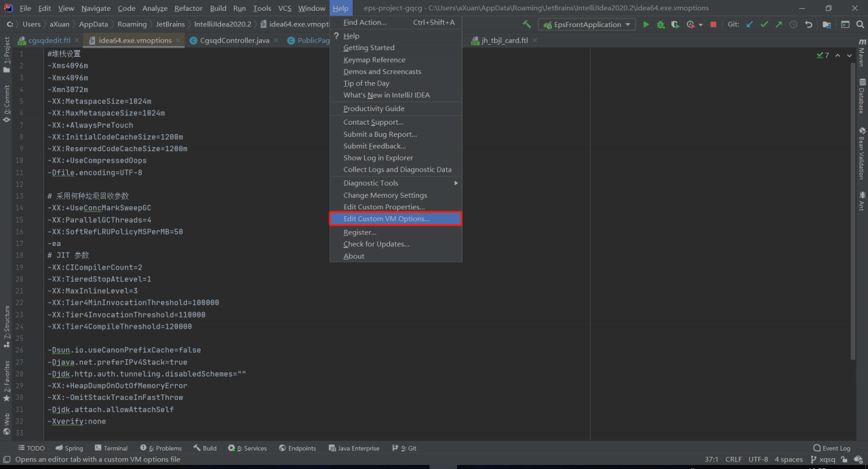Open the Event Log
Screen dimensions: 868x469
(831, 448)
